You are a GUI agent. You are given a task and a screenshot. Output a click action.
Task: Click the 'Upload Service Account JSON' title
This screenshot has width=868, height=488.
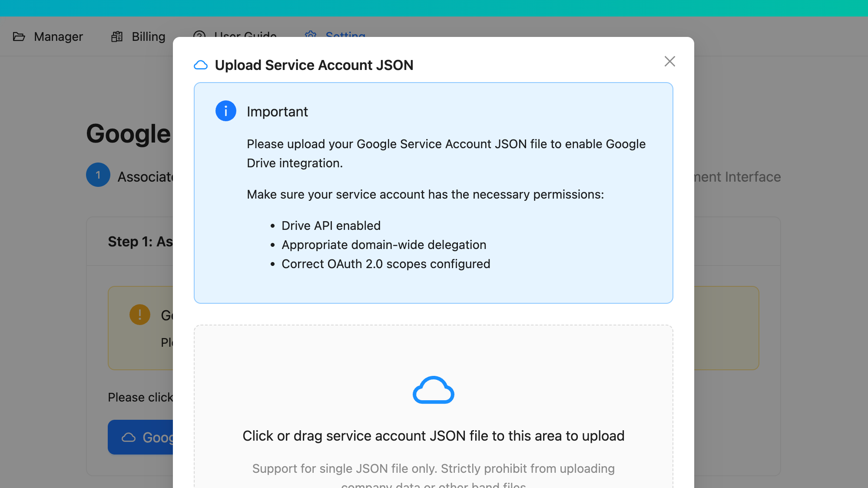pos(314,65)
